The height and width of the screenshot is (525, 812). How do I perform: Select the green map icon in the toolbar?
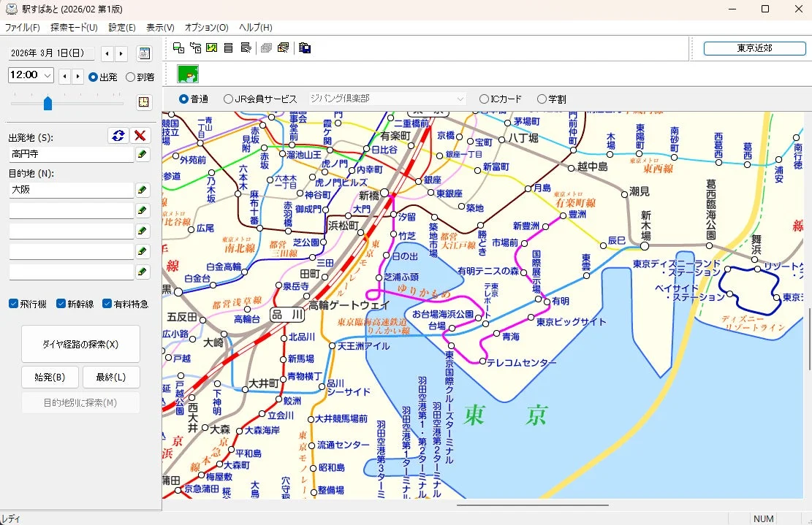211,48
